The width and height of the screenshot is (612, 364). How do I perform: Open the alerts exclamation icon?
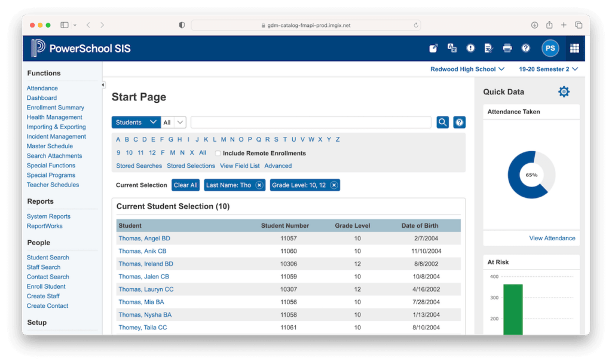point(470,48)
